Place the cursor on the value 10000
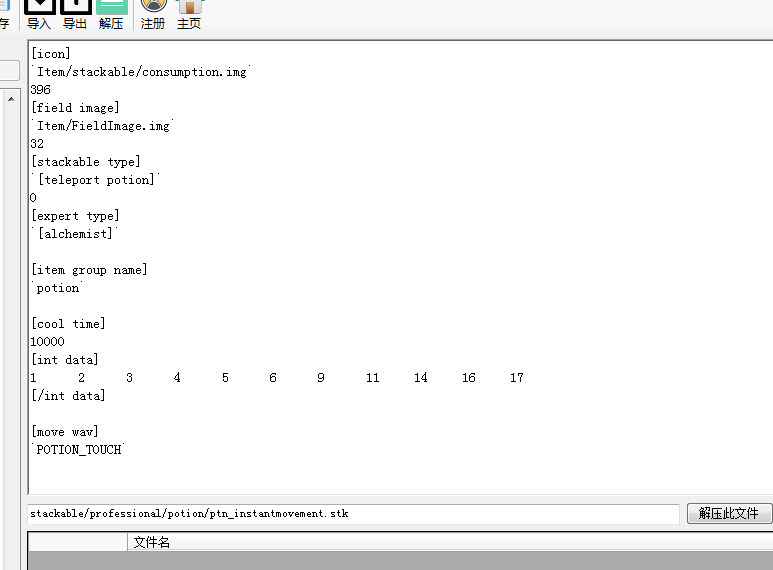Image resolution: width=773 pixels, height=570 pixels. pos(47,342)
